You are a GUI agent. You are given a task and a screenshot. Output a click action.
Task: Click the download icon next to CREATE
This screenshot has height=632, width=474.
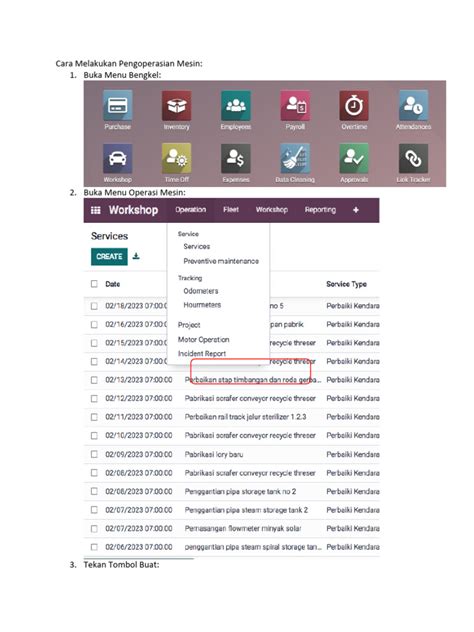coord(136,256)
